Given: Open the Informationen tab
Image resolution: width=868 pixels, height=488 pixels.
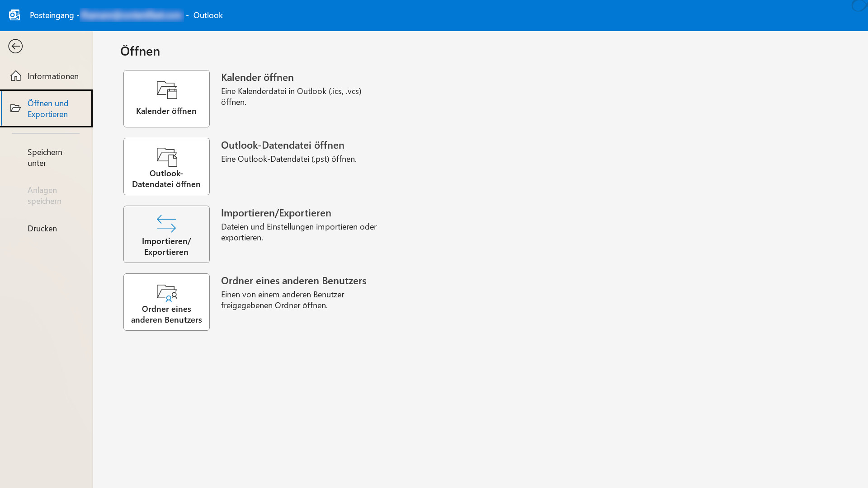Looking at the screenshot, I should pyautogui.click(x=46, y=76).
